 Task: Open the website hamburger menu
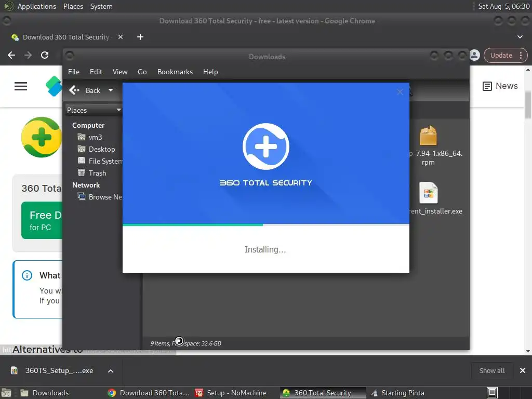click(x=21, y=86)
